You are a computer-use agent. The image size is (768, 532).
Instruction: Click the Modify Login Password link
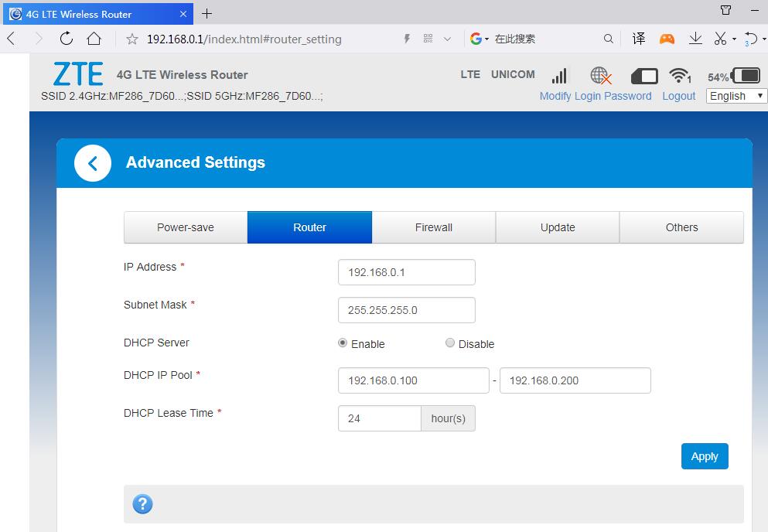pos(595,96)
